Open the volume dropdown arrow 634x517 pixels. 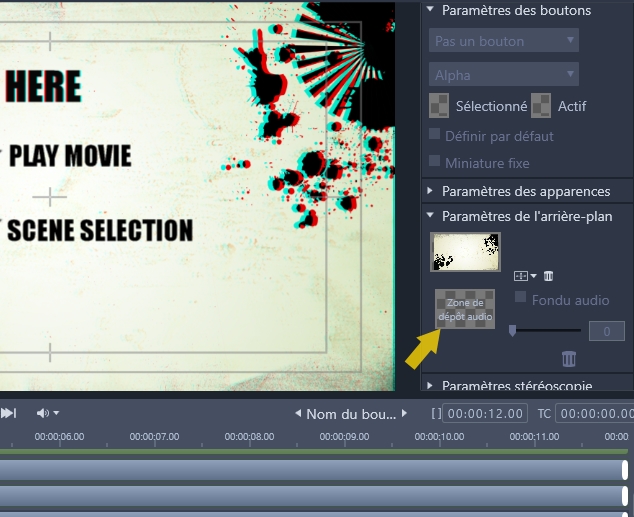point(56,413)
